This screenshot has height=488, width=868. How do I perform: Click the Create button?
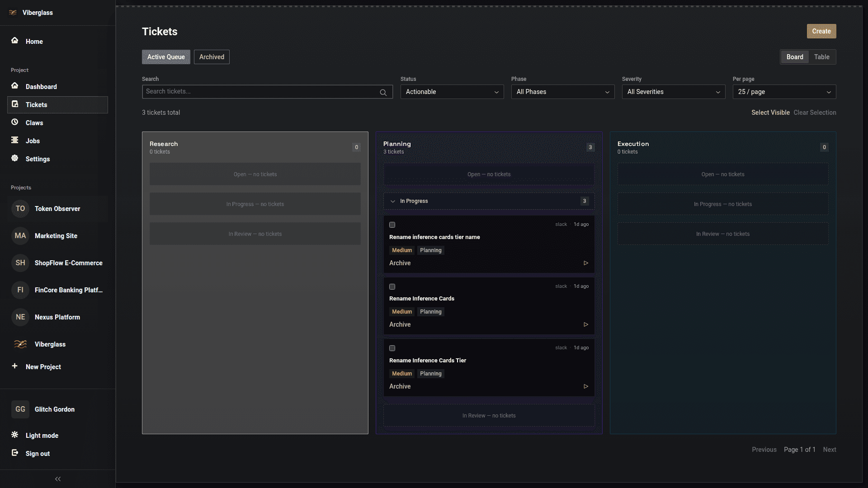coord(821,31)
